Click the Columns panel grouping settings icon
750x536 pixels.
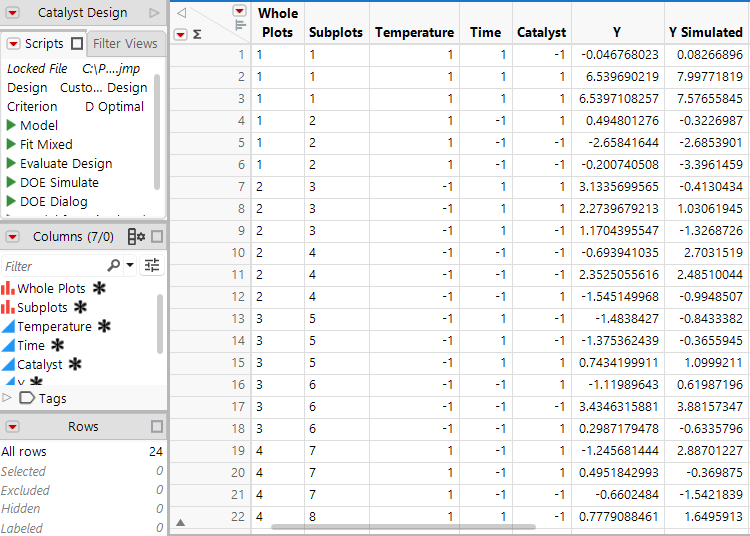[x=137, y=237]
